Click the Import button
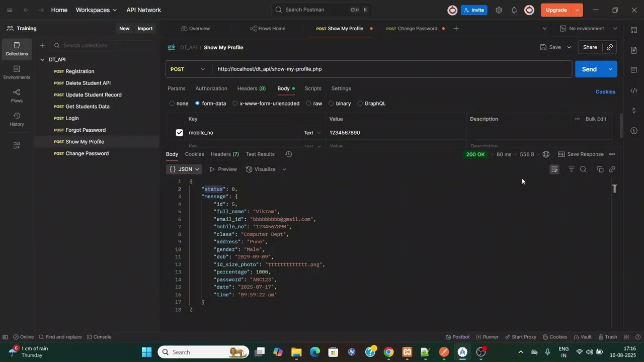The width and height of the screenshot is (644, 362). (145, 29)
